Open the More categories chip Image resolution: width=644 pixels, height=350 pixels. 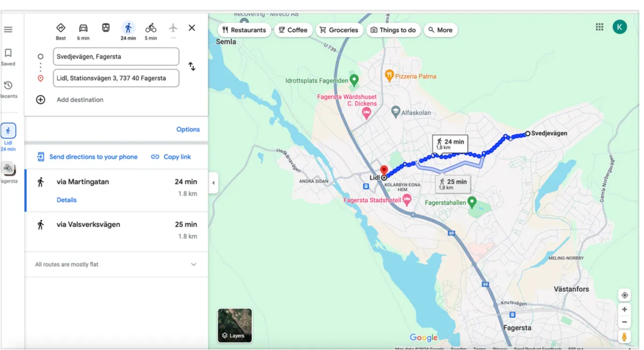440,30
